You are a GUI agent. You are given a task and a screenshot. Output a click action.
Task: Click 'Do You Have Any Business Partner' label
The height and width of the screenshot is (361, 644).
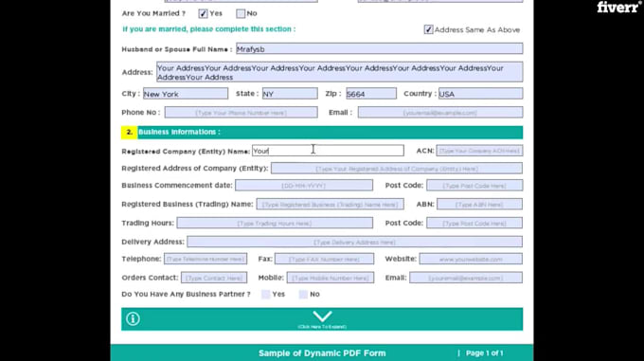186,294
